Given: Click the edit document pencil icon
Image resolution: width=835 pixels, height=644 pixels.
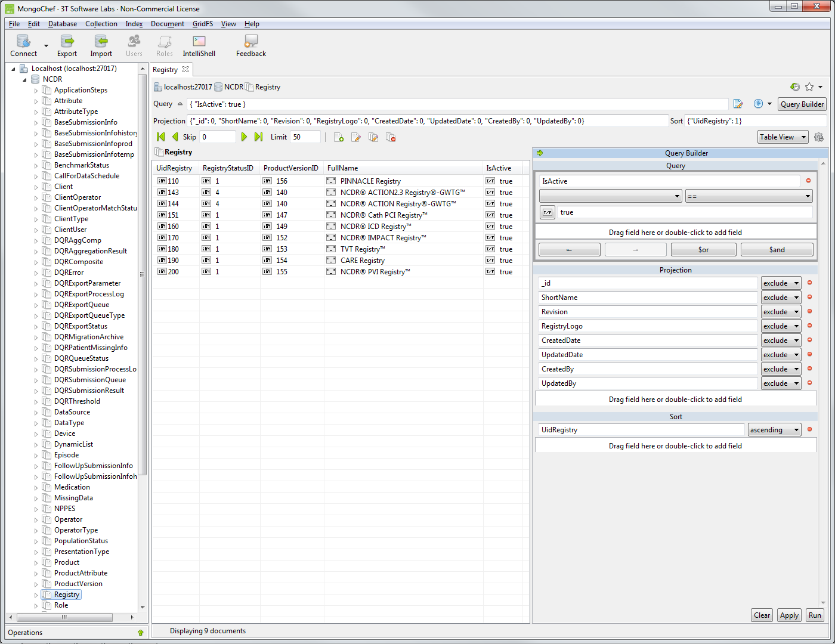Looking at the screenshot, I should pos(356,138).
